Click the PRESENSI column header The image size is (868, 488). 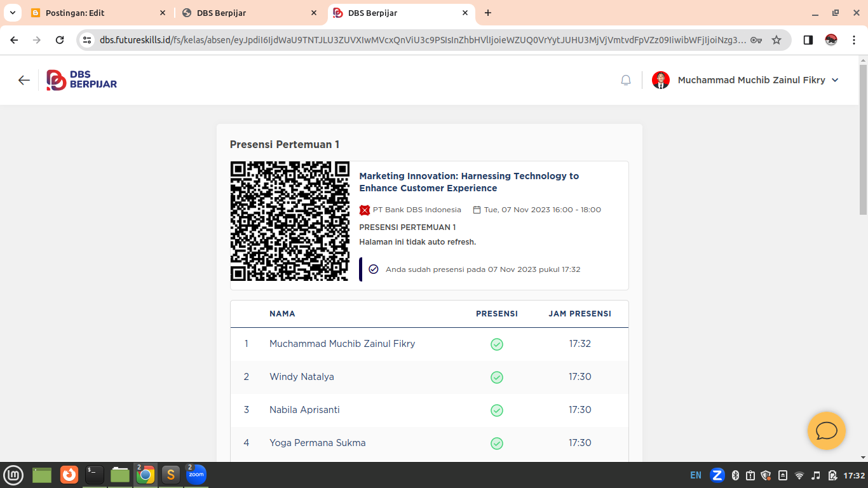pos(497,314)
